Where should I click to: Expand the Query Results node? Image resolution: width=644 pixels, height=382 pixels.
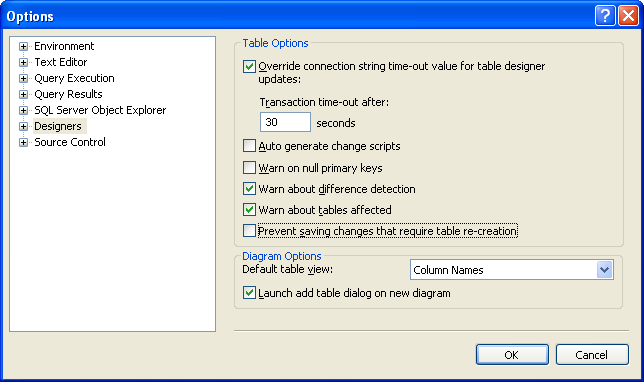tap(23, 94)
